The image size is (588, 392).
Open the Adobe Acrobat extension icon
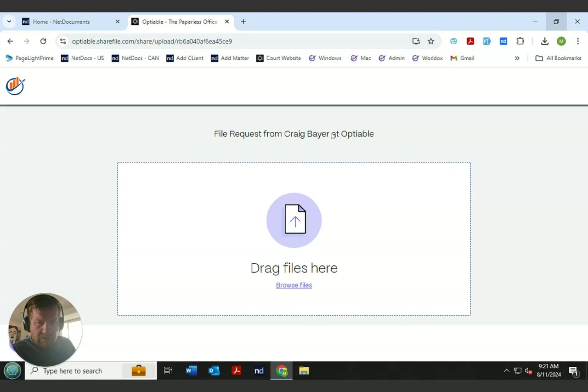tap(470, 41)
